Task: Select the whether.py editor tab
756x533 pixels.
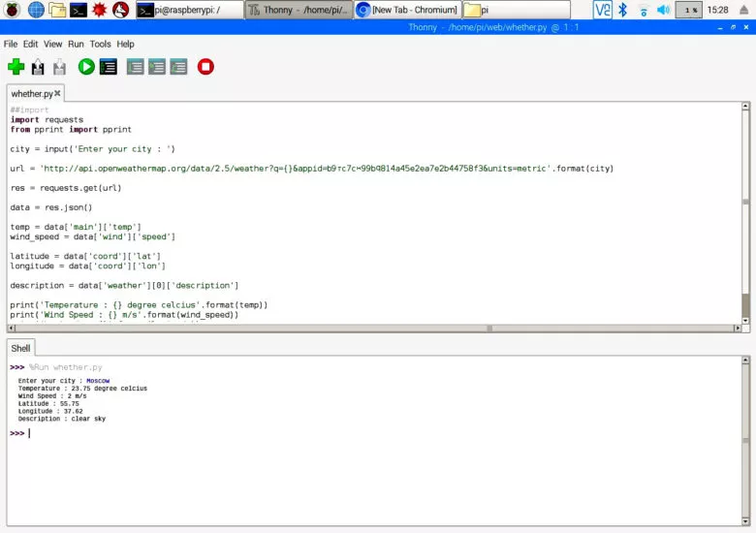Action: pyautogui.click(x=31, y=94)
